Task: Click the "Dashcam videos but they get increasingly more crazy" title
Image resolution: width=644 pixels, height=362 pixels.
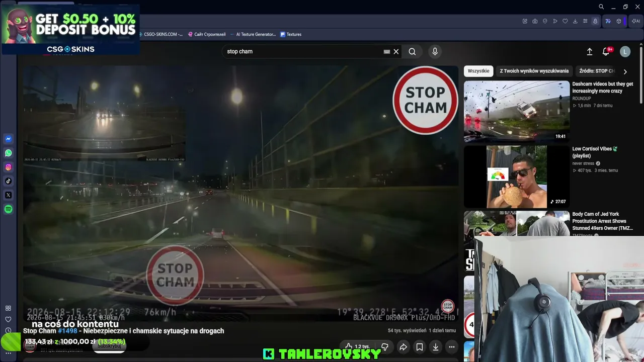Action: click(603, 87)
